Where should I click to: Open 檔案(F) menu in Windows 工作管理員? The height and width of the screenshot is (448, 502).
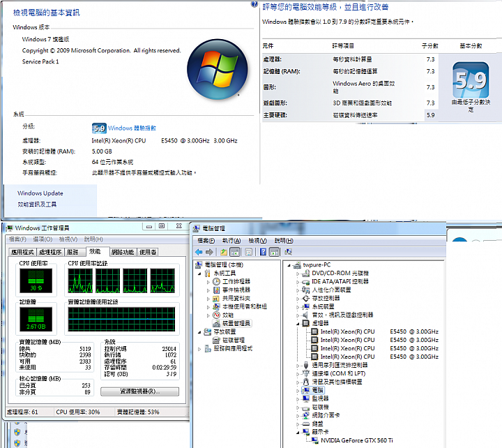tap(17, 239)
